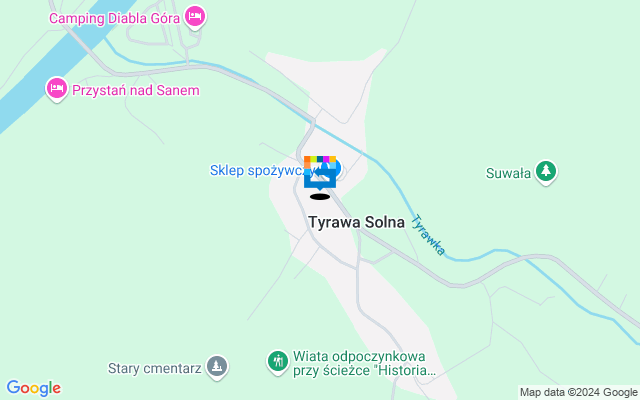Screen dimensions: 640x400
Task: Select the Tyrawa Solna village name
Action: click(x=357, y=222)
